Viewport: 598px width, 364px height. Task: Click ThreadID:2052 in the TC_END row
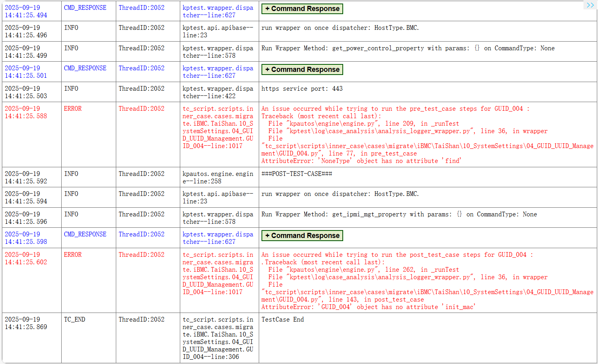click(x=141, y=320)
